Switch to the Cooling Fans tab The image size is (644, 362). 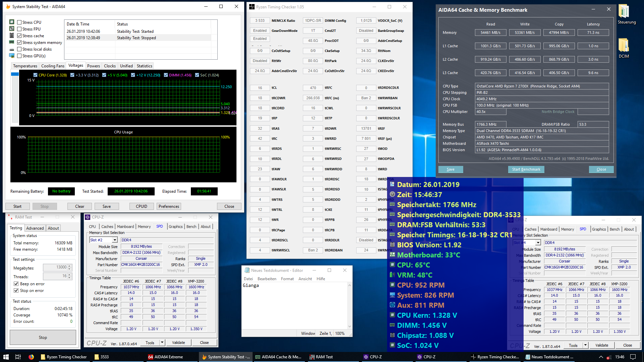coord(53,66)
